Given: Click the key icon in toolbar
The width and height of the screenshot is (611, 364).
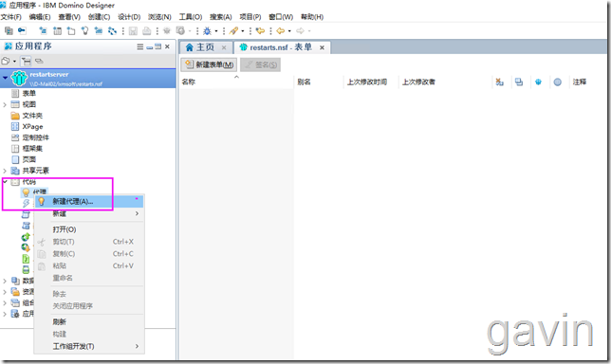Looking at the screenshot, I should click(22, 30).
